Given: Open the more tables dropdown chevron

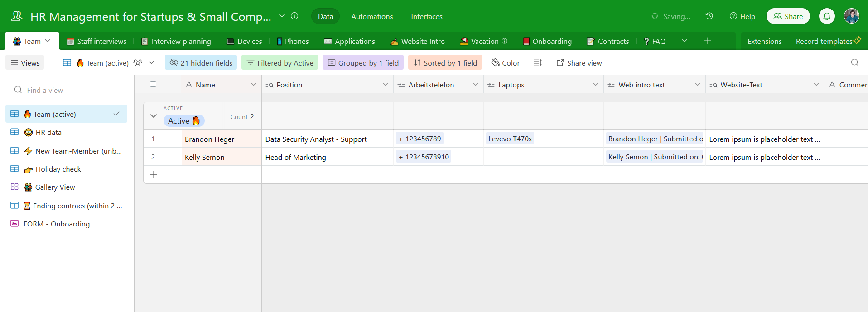Looking at the screenshot, I should coord(685,41).
